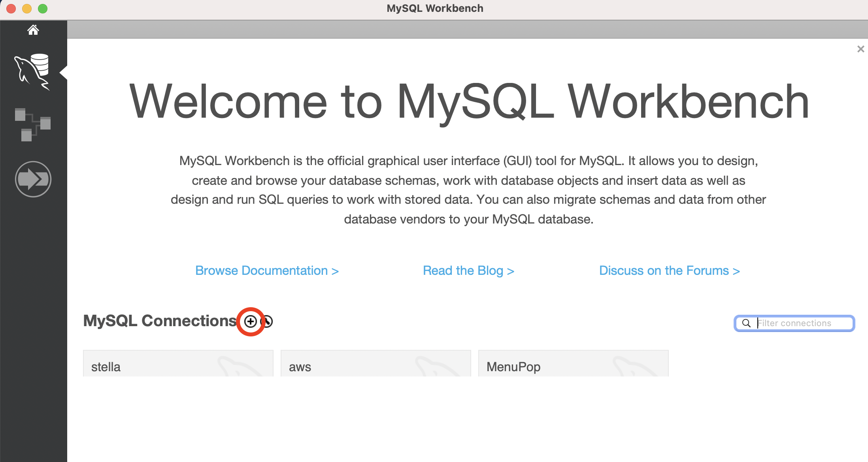Image resolution: width=868 pixels, height=462 pixels.
Task: Click the MySQL Workbench window title bar
Action: coord(435,9)
